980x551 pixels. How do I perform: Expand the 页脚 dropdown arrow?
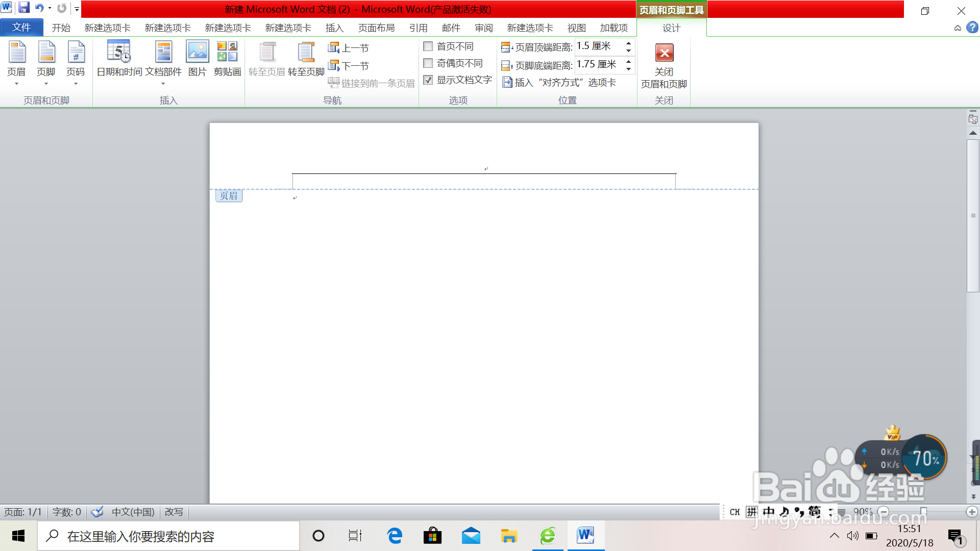tap(46, 84)
